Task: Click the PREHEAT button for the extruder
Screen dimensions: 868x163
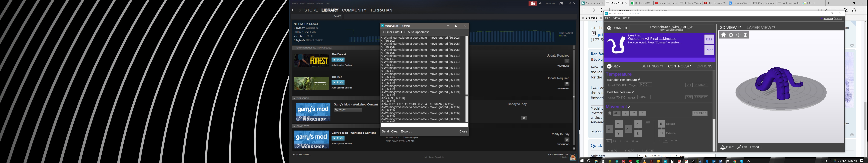Action: [701, 85]
